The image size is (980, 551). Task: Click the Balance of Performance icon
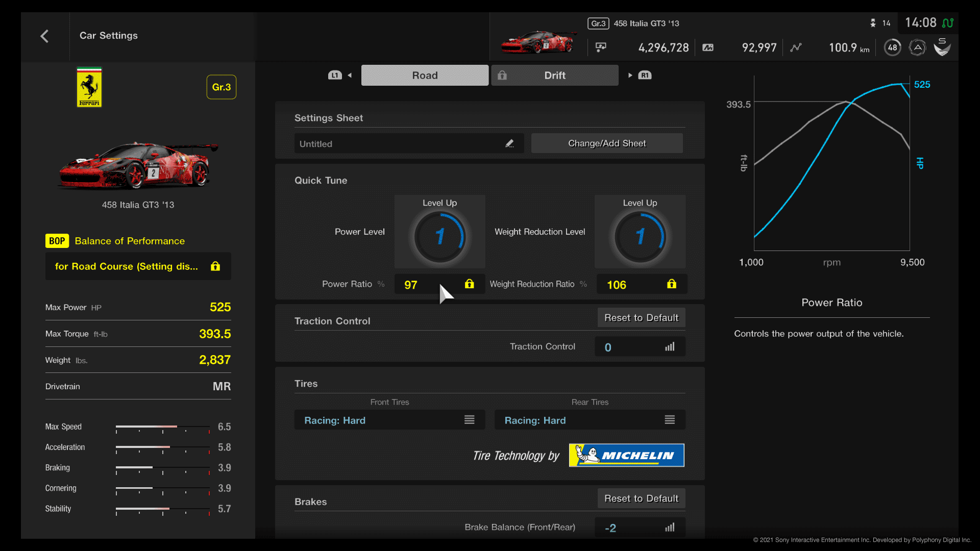pos(55,240)
